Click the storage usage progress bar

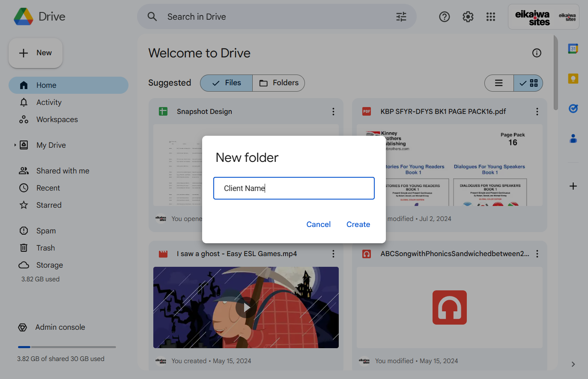pyautogui.click(x=67, y=347)
